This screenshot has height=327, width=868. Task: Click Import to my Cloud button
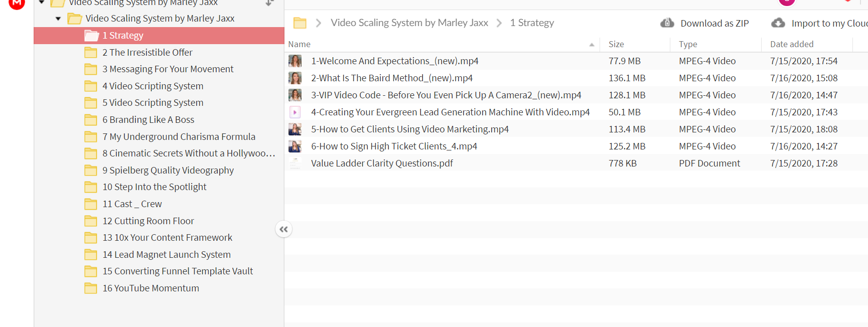[820, 23]
